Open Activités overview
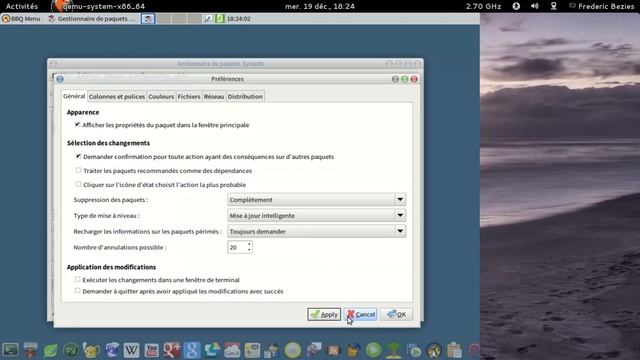This screenshot has width=640, height=360. click(x=22, y=6)
